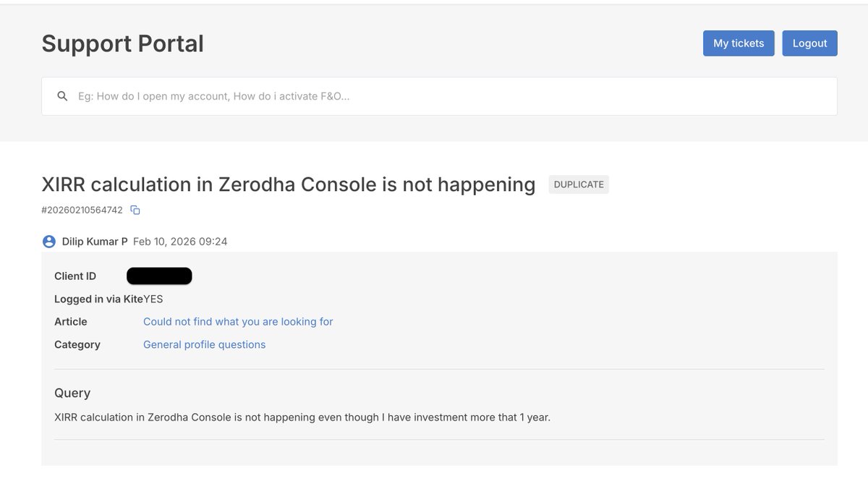
Task: Click the 'Logged in via Kite' label
Action: tap(98, 299)
